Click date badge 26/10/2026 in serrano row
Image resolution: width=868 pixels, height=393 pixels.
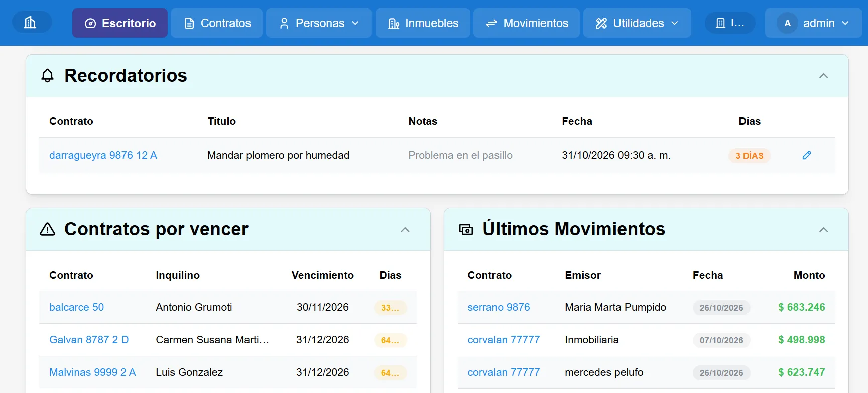721,308
